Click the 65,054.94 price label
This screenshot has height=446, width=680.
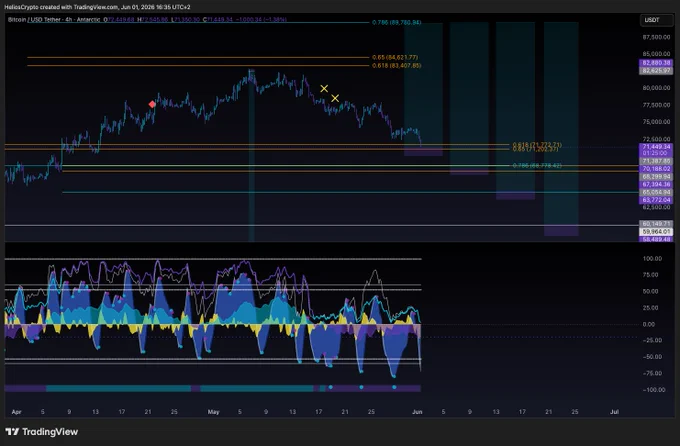click(x=656, y=192)
